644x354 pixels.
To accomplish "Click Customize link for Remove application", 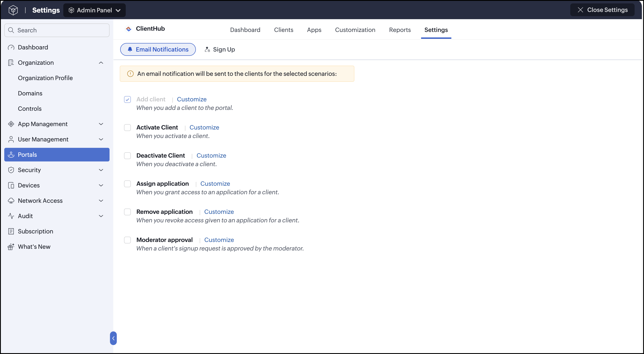I will coord(219,212).
